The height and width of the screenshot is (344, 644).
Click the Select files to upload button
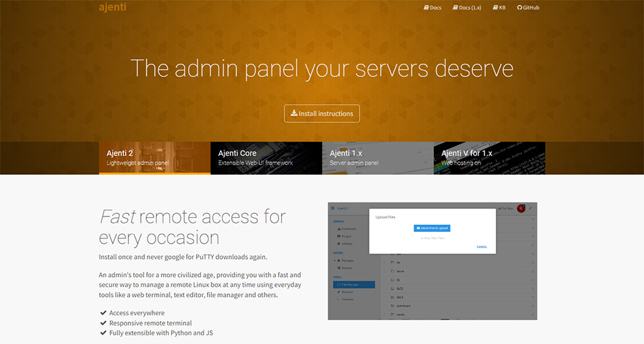point(432,228)
